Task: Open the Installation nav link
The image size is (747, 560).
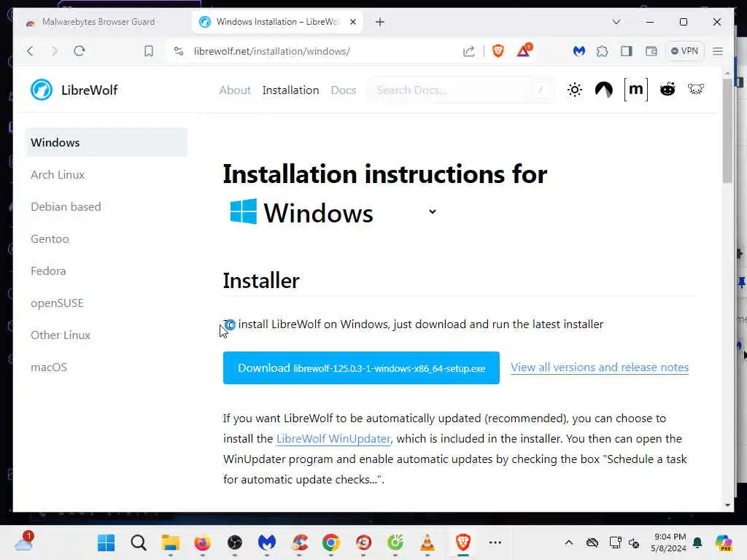Action: coord(290,90)
